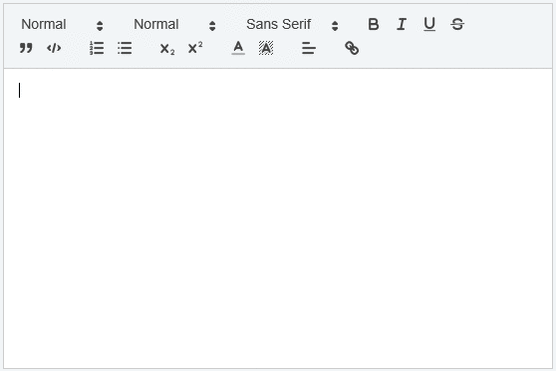Apply subscript formatting

click(167, 48)
